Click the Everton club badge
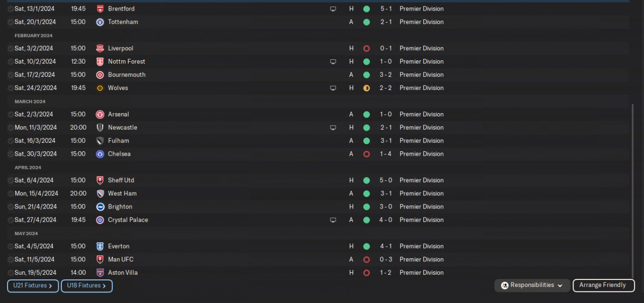Viewport: 644px width, 303px height. (x=100, y=247)
